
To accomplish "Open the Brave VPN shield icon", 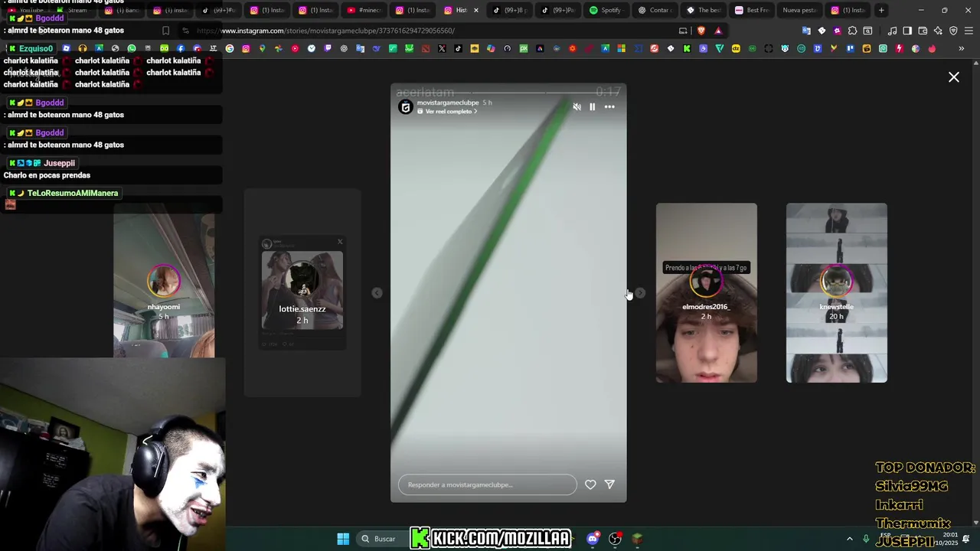I will point(953,31).
